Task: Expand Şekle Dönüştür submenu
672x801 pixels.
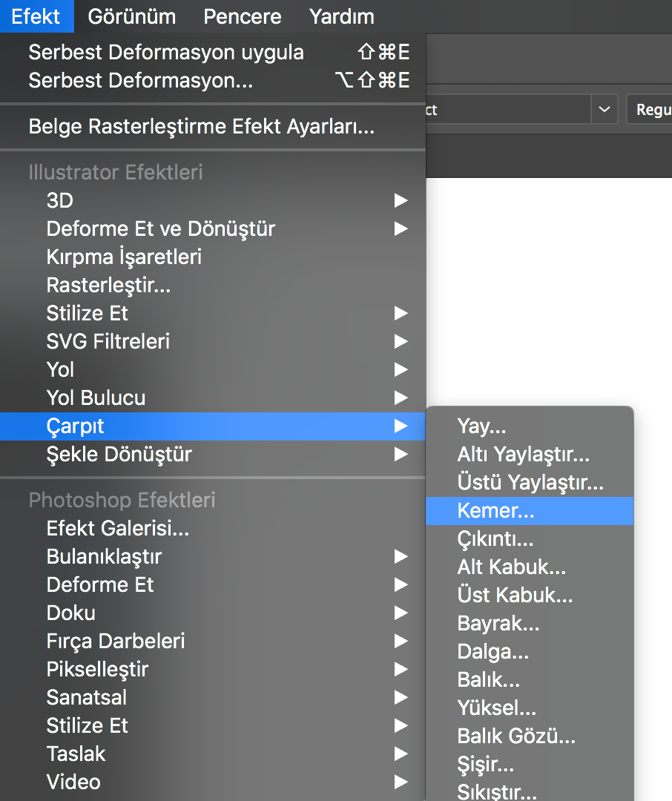Action: pos(213,454)
